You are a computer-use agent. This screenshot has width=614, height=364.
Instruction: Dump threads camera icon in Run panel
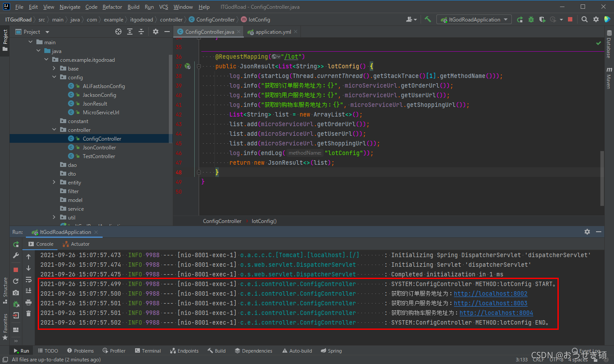tap(16, 292)
